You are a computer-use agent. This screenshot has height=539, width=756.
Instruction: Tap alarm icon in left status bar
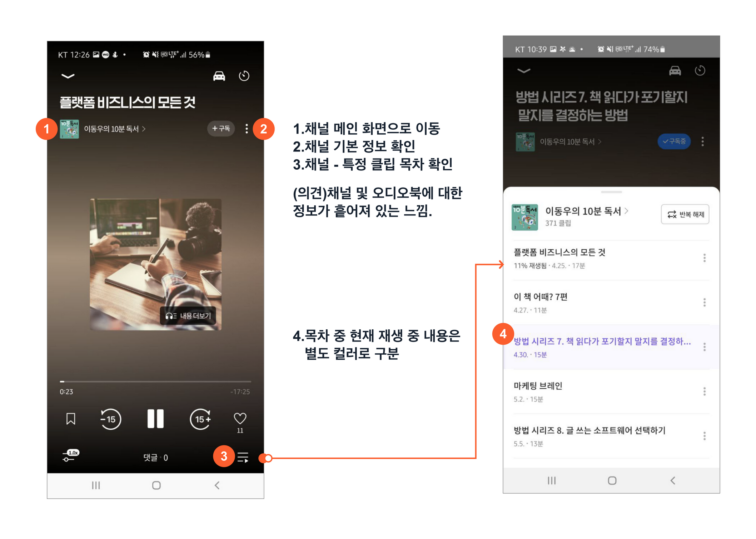click(146, 55)
